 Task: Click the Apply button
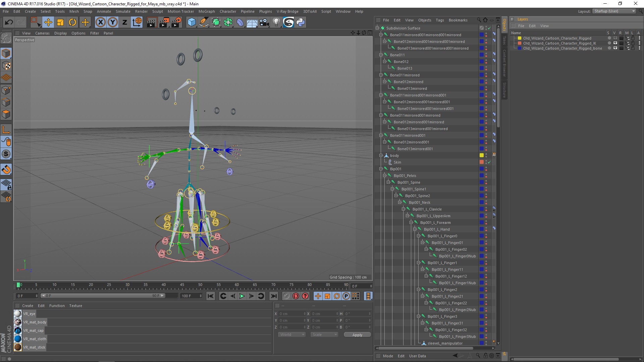pos(357,335)
